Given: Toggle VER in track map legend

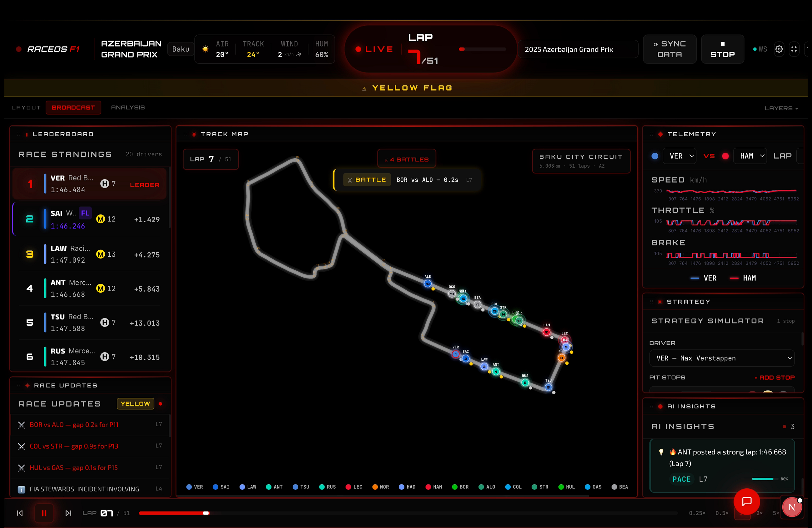Looking at the screenshot, I should pyautogui.click(x=195, y=487).
